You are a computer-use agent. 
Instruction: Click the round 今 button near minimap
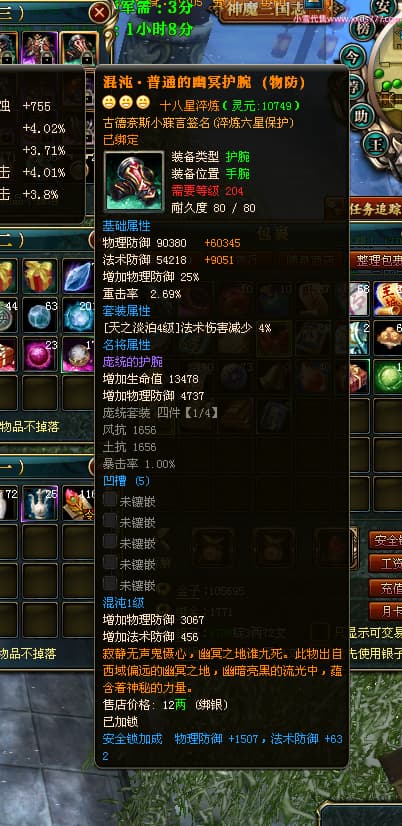pos(352,55)
